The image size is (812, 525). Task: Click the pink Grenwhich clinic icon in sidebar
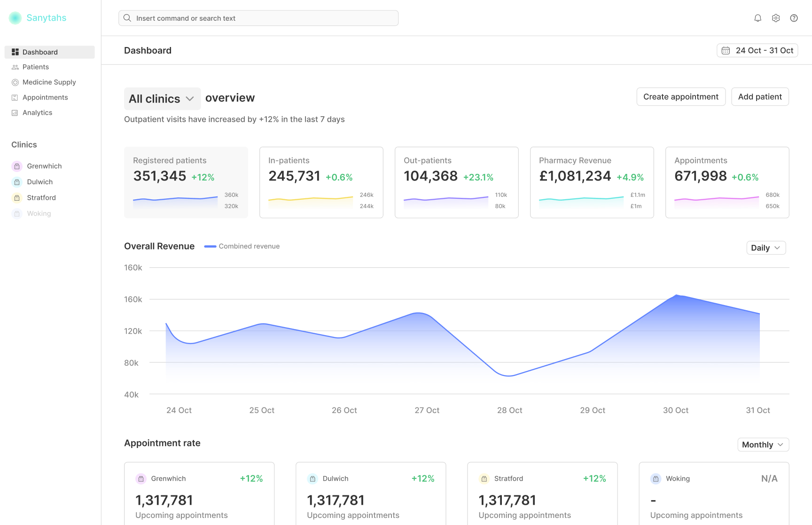point(17,166)
